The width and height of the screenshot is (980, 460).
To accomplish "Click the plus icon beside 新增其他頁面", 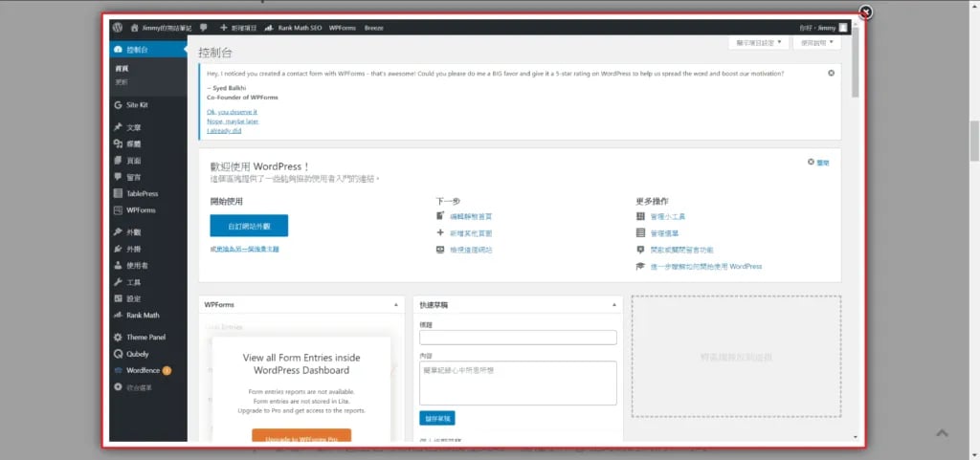I will pos(440,232).
